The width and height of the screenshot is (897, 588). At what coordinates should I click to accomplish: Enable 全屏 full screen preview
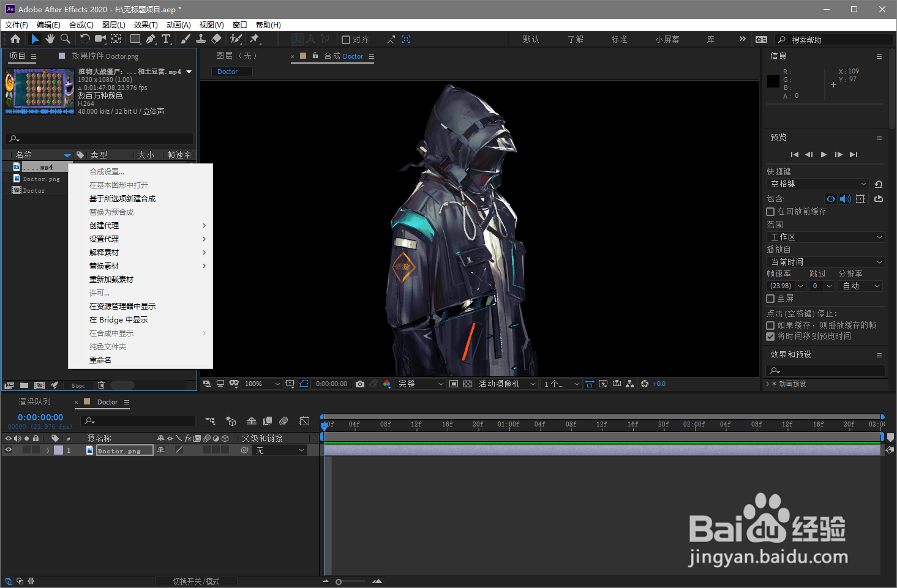click(x=770, y=299)
